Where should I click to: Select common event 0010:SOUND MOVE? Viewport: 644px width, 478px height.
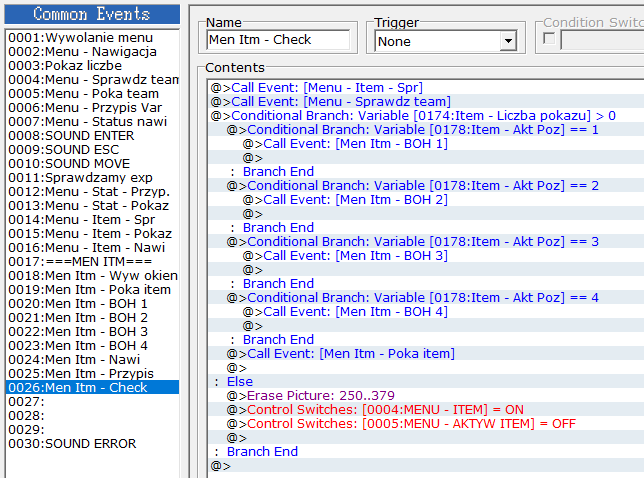92,163
